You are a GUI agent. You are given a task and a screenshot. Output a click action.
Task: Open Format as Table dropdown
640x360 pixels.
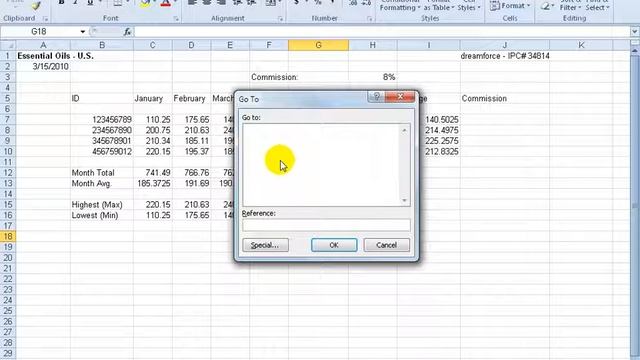coord(439,5)
